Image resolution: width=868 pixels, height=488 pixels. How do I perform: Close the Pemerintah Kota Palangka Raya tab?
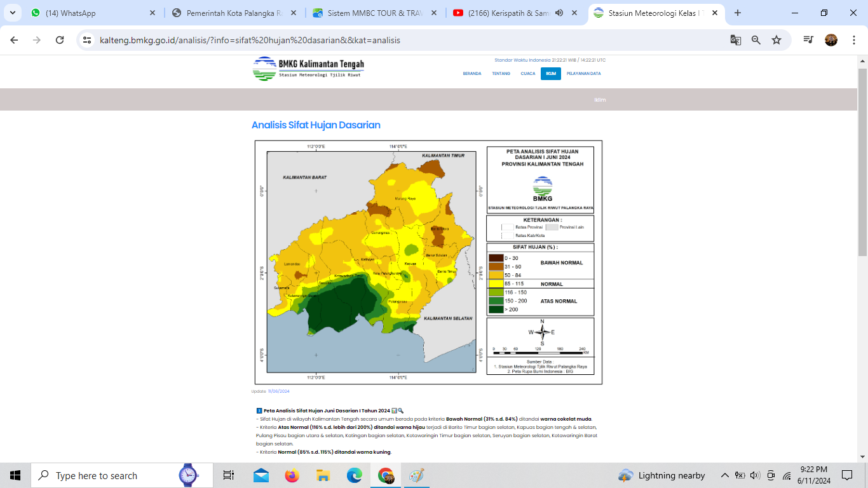293,13
